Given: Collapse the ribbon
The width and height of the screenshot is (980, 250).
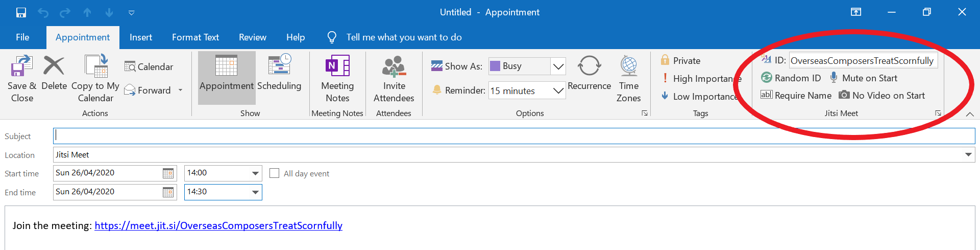Looking at the screenshot, I should 970,113.
